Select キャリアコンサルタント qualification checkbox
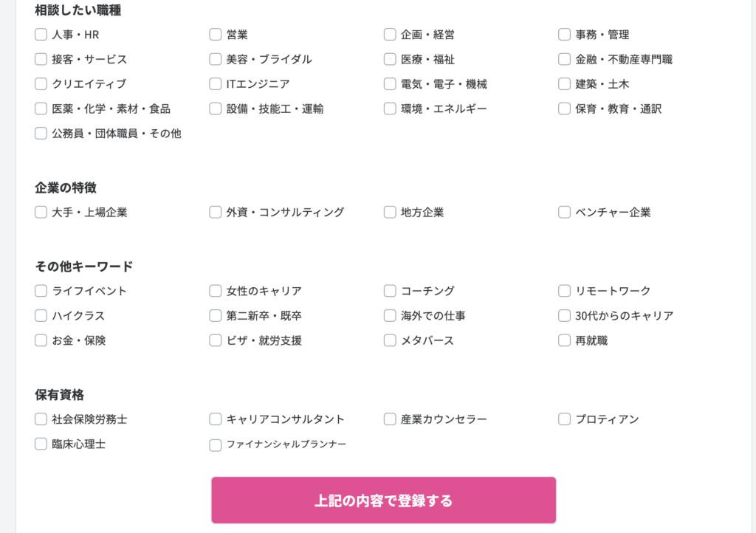Viewport: 756px width, 533px height. [x=216, y=419]
